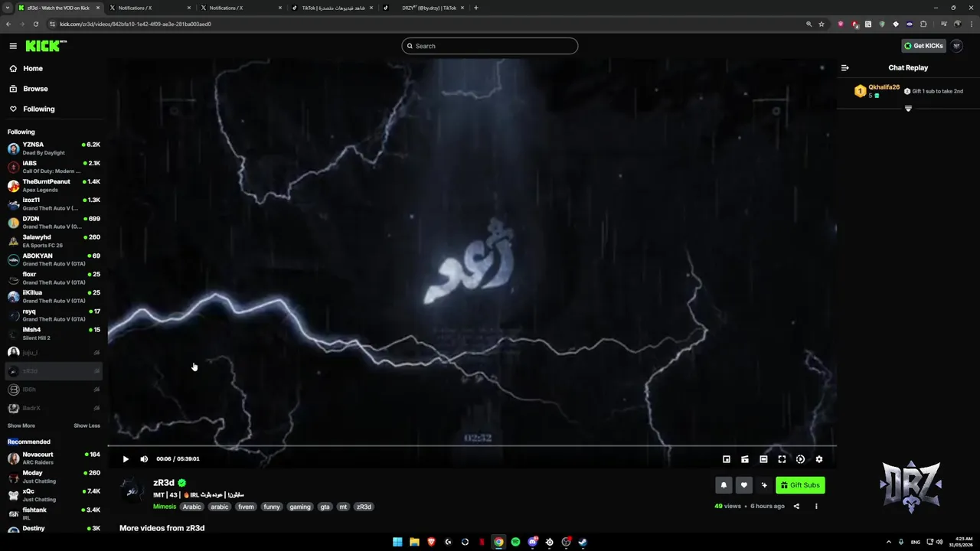The width and height of the screenshot is (980, 551).
Task: Switch to the Arabic TikTok tab
Action: coord(332,8)
